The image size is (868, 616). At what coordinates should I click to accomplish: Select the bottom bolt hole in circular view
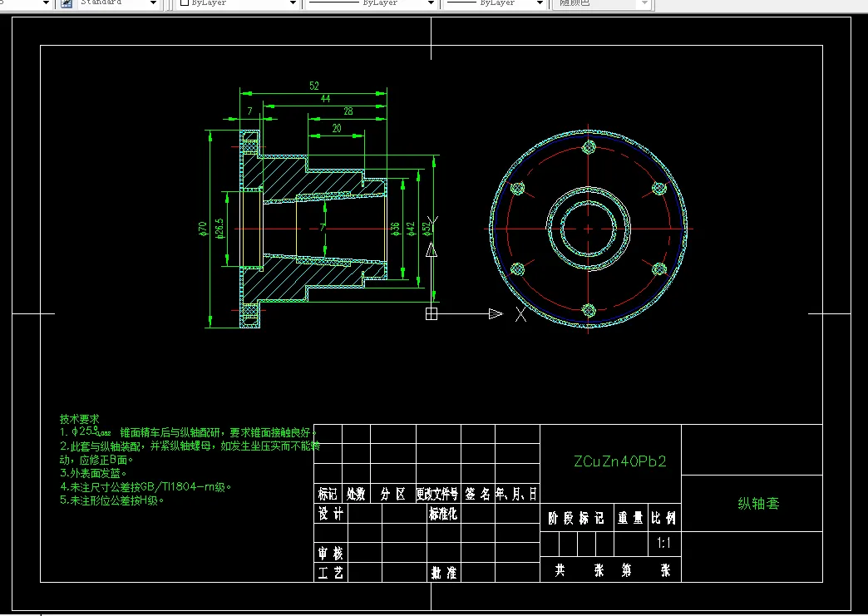(x=589, y=310)
